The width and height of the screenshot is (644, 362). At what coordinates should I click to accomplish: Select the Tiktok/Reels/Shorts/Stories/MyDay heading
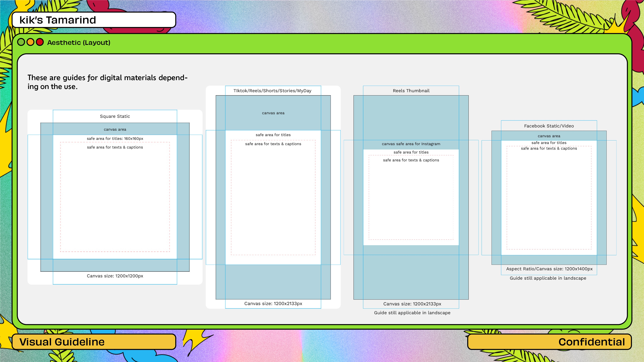point(272,91)
